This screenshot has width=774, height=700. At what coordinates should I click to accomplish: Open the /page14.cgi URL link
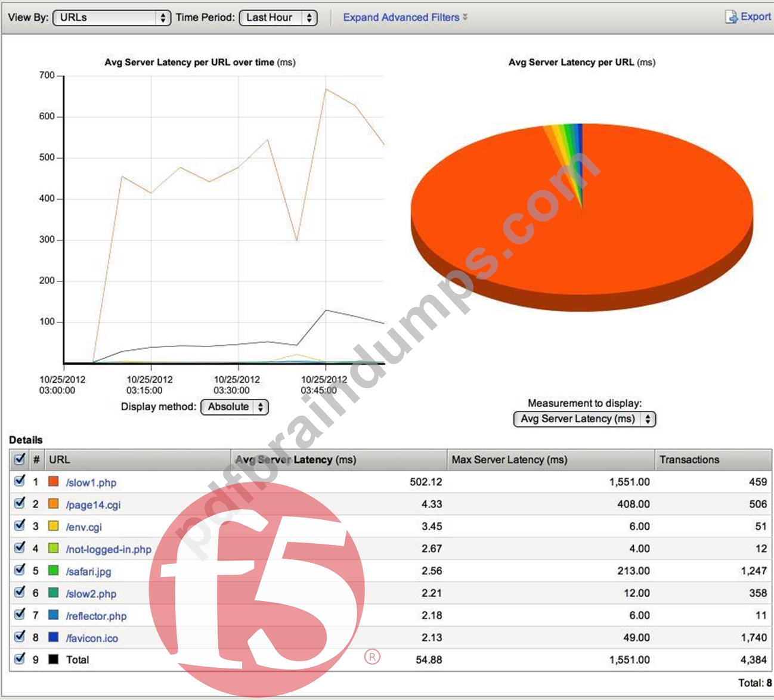[x=93, y=504]
